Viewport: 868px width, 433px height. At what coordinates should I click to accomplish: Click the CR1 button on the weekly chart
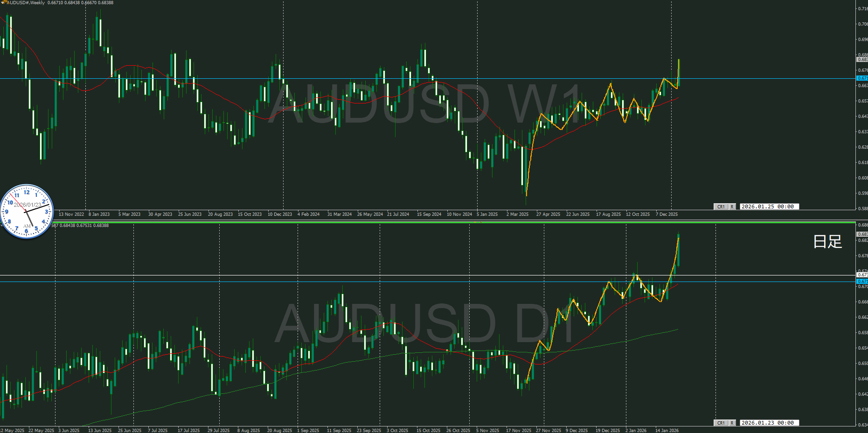(x=721, y=206)
